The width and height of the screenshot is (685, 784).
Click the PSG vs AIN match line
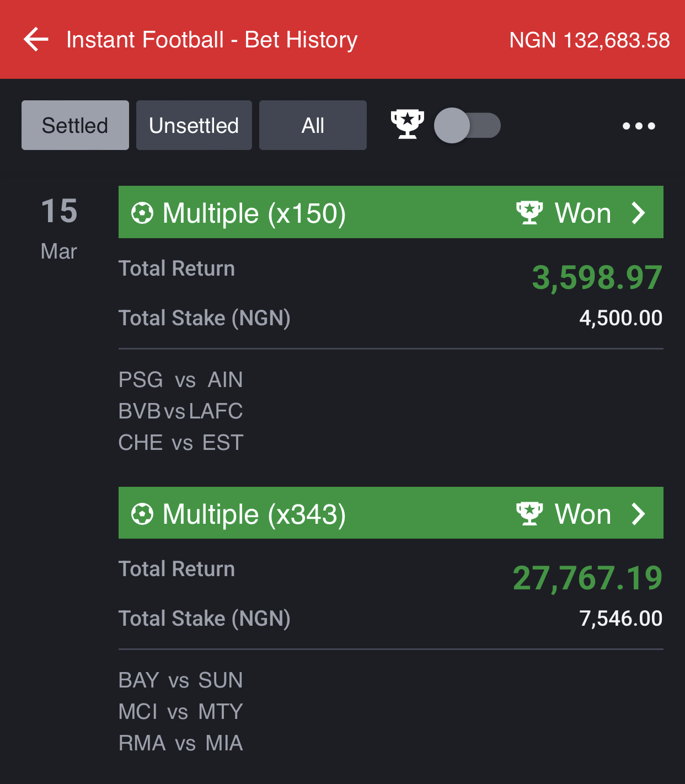pyautogui.click(x=181, y=380)
